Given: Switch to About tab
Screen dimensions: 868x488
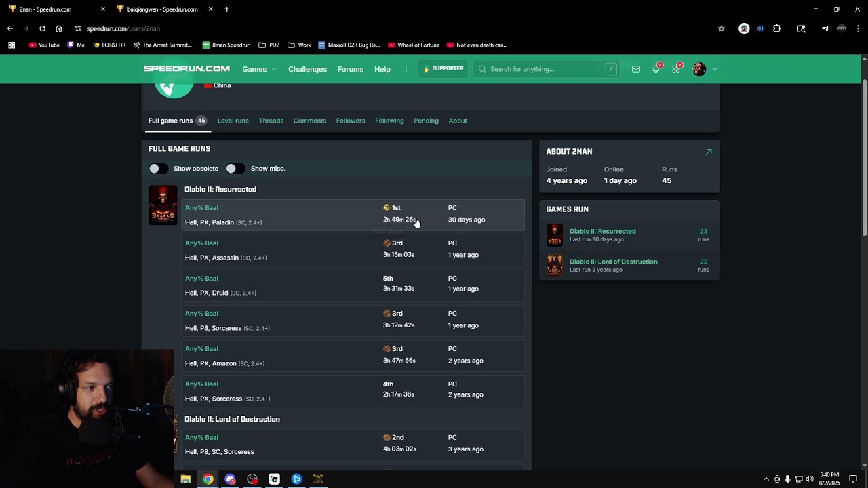Looking at the screenshot, I should click(x=458, y=121).
